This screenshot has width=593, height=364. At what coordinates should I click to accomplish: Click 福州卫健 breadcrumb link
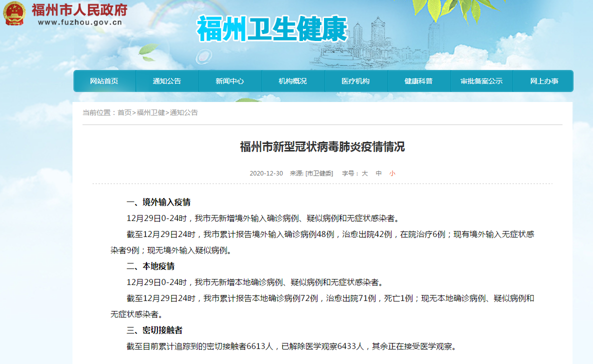point(150,112)
